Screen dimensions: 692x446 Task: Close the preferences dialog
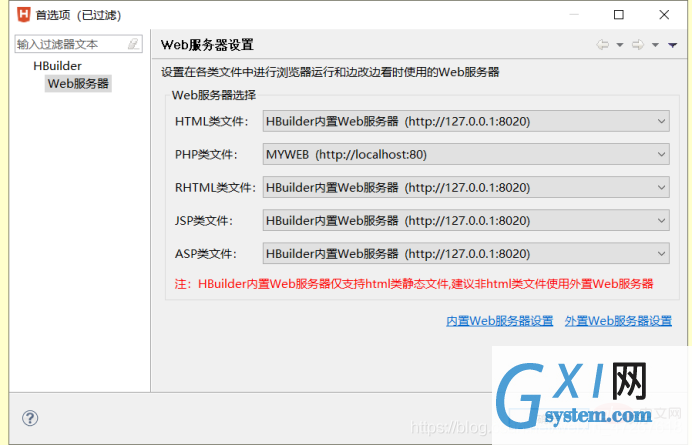tap(664, 15)
